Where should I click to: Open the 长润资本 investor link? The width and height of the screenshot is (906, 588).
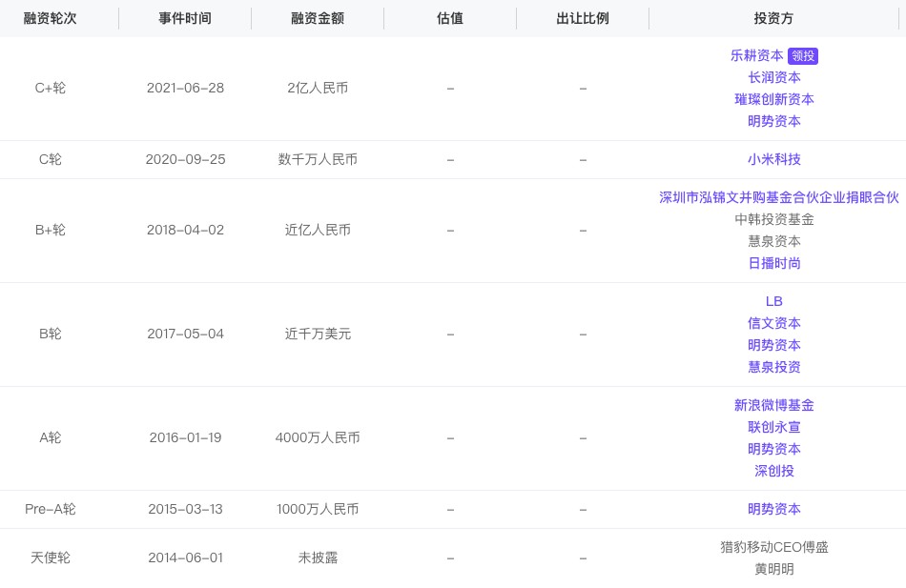tap(773, 77)
